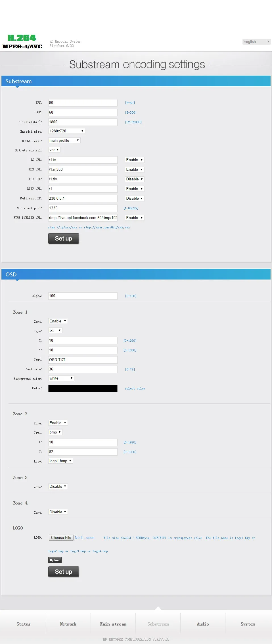Image resolution: width=272 pixels, height=644 pixels.
Task: Toggle the RTMP PUBLISH URL Enable selector
Action: coord(135,218)
